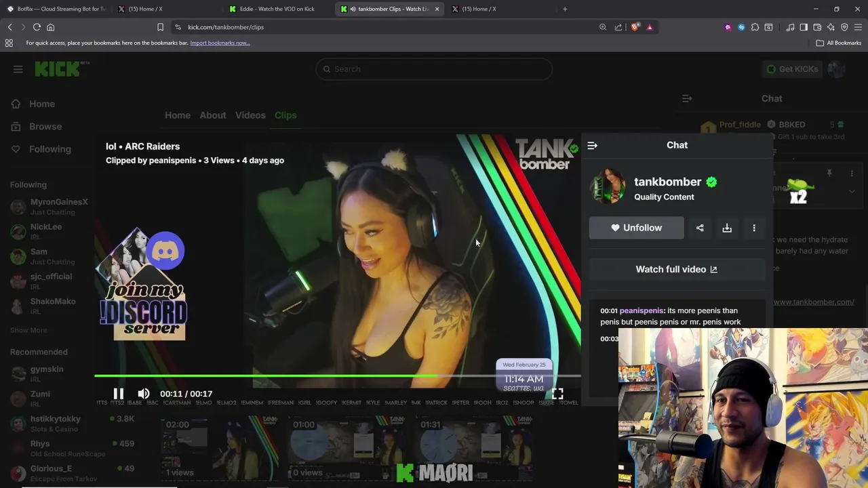Select the Clips tab
868x488 pixels.
coord(285,115)
